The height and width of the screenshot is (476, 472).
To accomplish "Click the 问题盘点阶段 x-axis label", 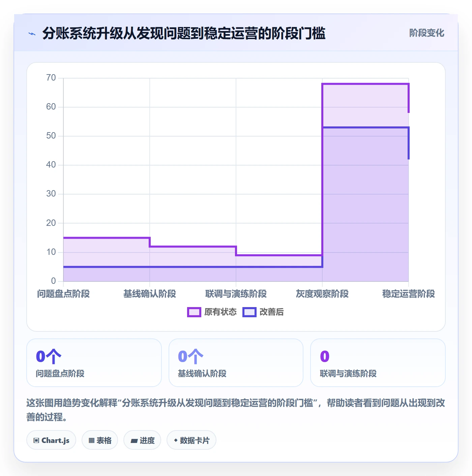I will coord(63,294).
